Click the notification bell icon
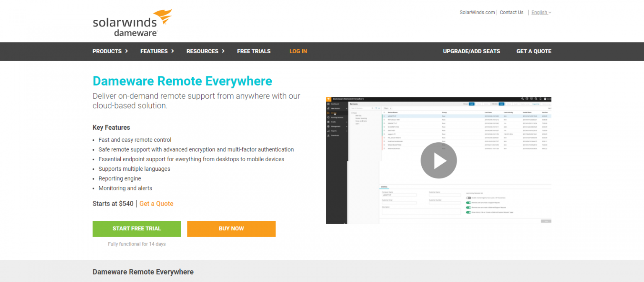Image resolution: width=644 pixels, height=282 pixels. point(540,99)
